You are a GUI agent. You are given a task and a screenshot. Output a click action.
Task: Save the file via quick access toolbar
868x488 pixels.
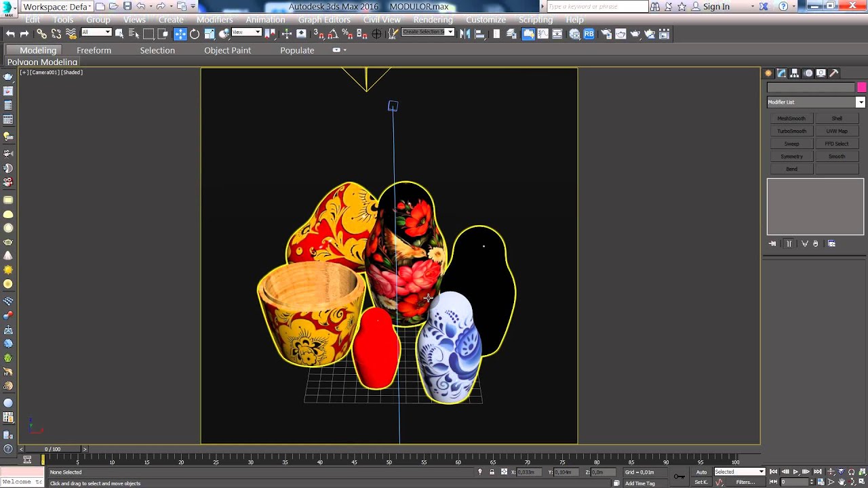(x=127, y=6)
